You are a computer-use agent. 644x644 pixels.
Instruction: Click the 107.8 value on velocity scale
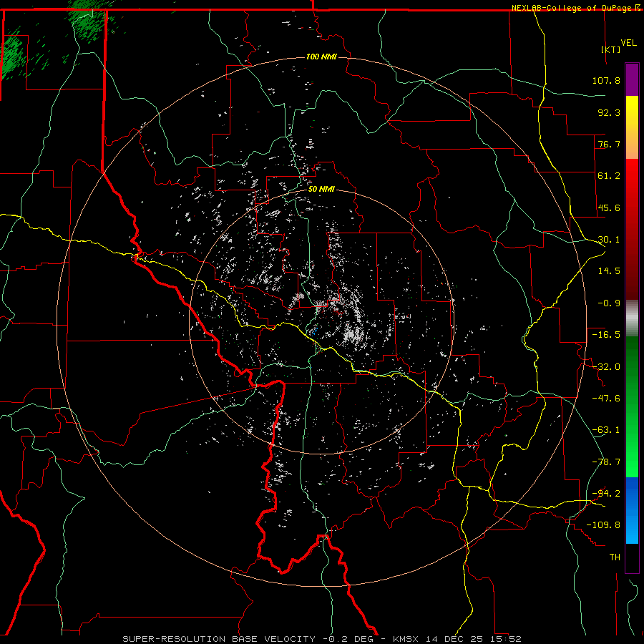[606, 80]
